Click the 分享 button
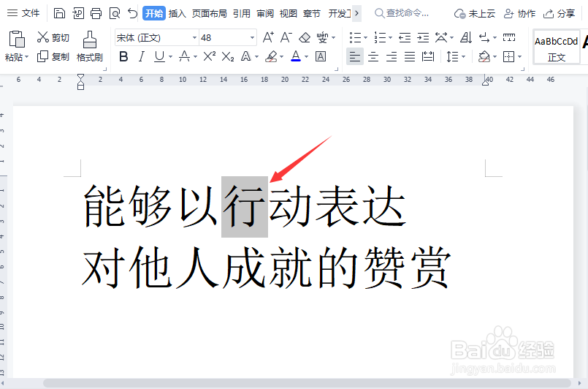588x389 pixels. point(559,14)
